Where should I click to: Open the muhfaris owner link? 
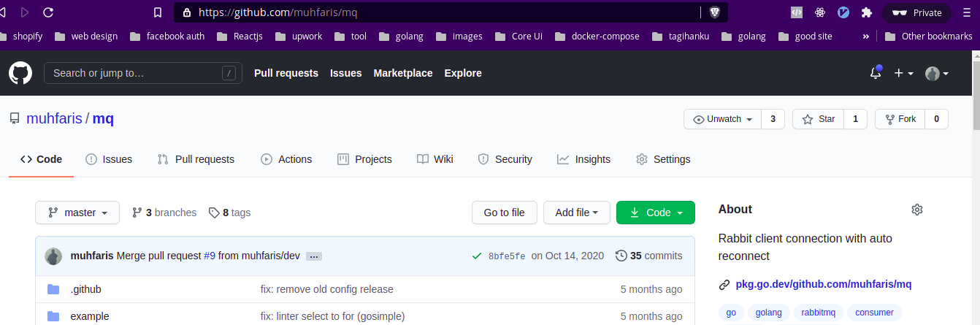(x=55, y=118)
